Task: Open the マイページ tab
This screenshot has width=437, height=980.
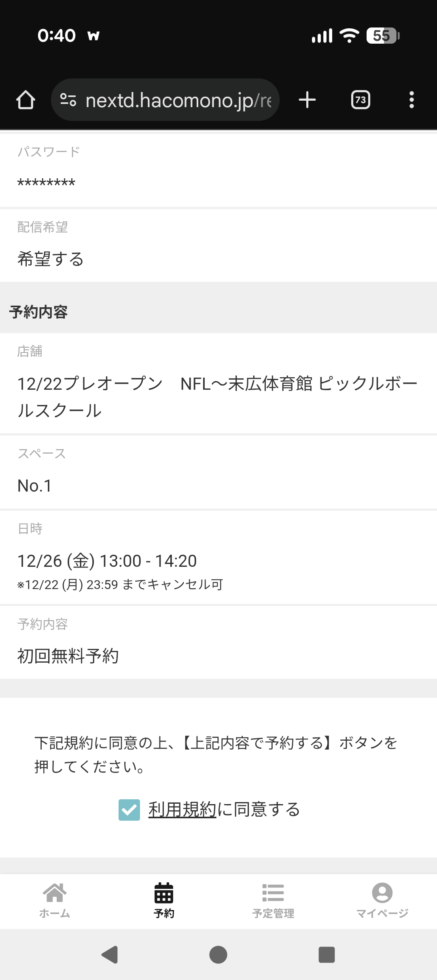Action: [382, 901]
